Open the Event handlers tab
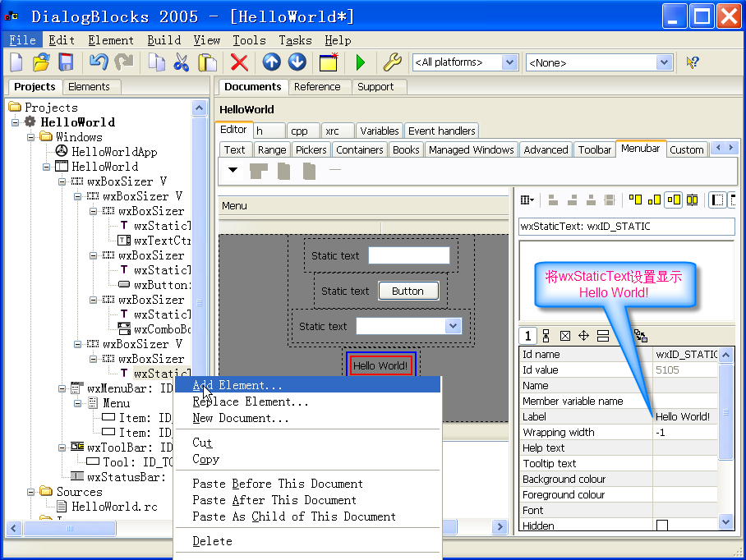The width and height of the screenshot is (746, 560). (x=441, y=131)
